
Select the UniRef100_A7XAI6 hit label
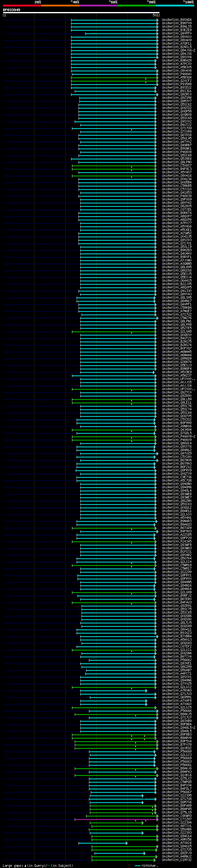(176, 843)
